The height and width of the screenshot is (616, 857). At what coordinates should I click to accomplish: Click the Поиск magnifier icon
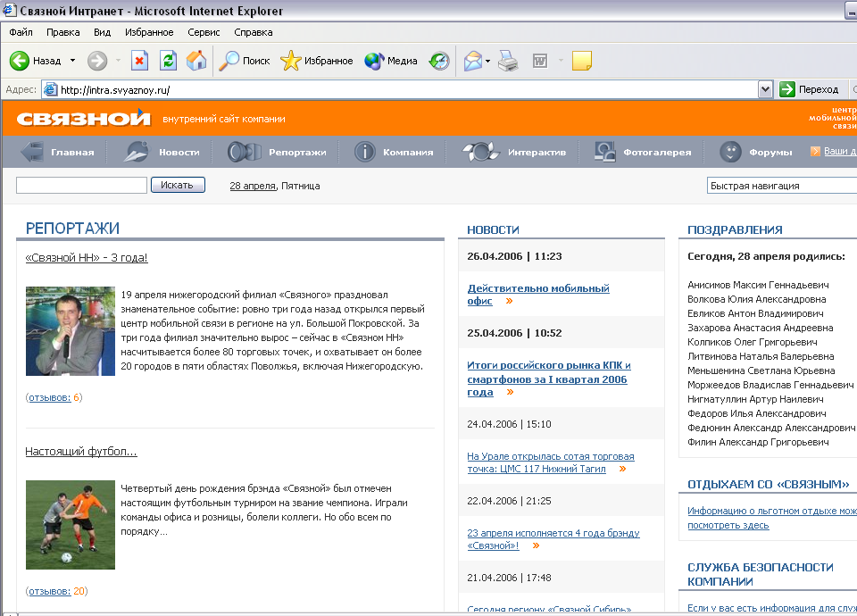(229, 61)
